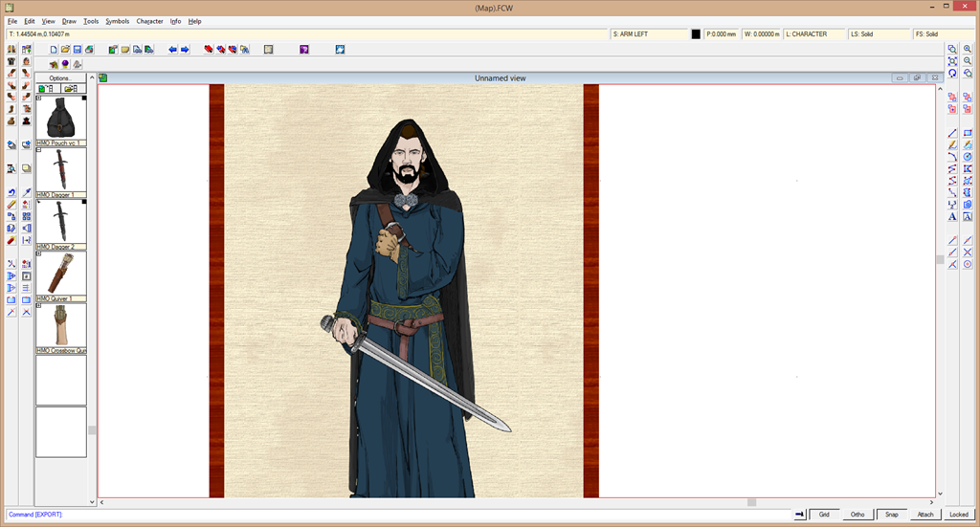Click the purple square toolbar icon
The height and width of the screenshot is (527, 980).
point(304,50)
